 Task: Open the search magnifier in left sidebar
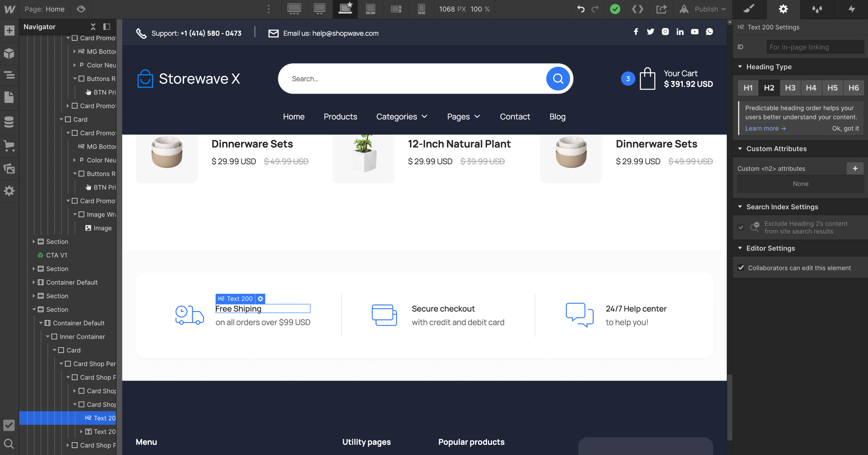pos(9,444)
